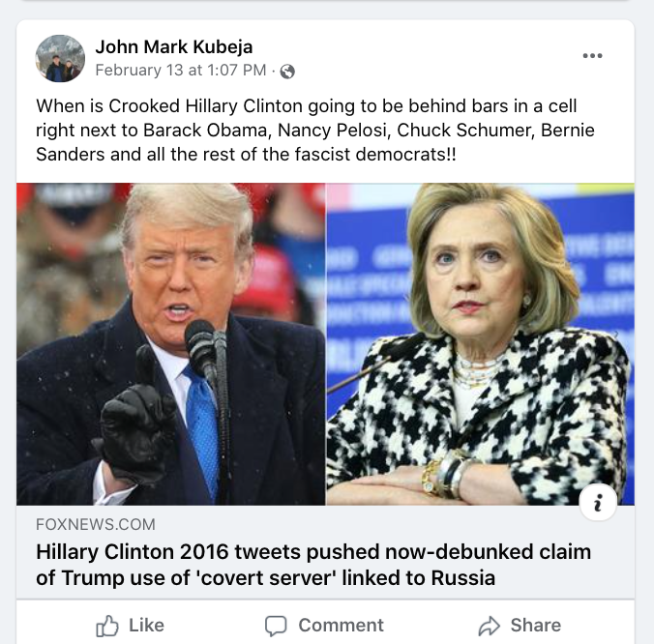The image size is (654, 644).
Task: Open the three-dot post options menu
Action: click(x=592, y=55)
